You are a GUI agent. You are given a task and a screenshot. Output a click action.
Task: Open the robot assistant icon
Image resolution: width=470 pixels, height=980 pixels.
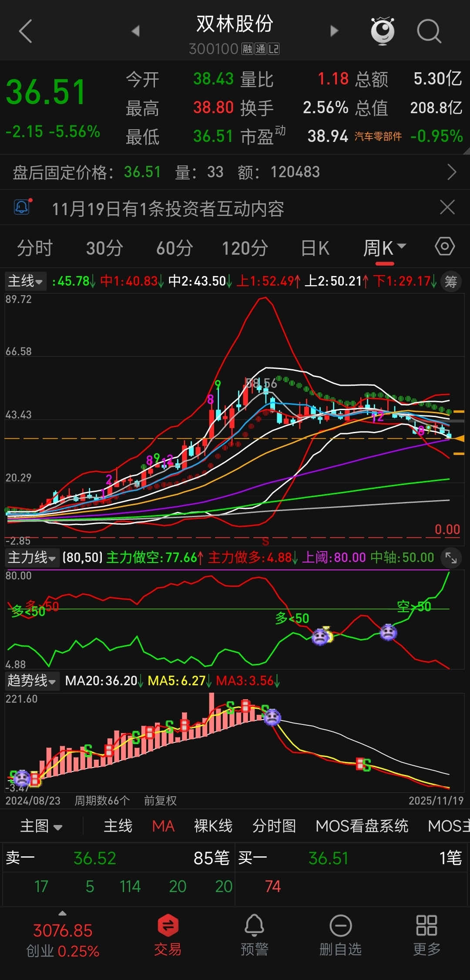point(382,30)
